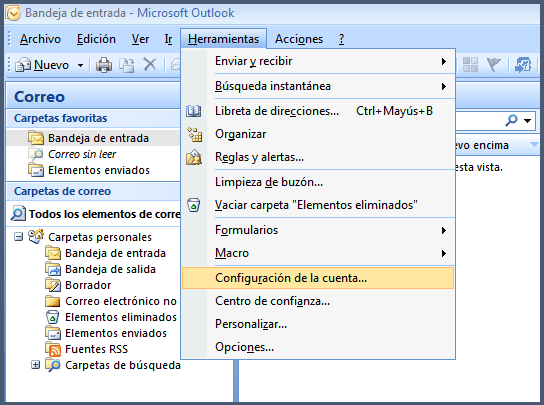
Task: Expand the Macro submenu
Action: (443, 253)
